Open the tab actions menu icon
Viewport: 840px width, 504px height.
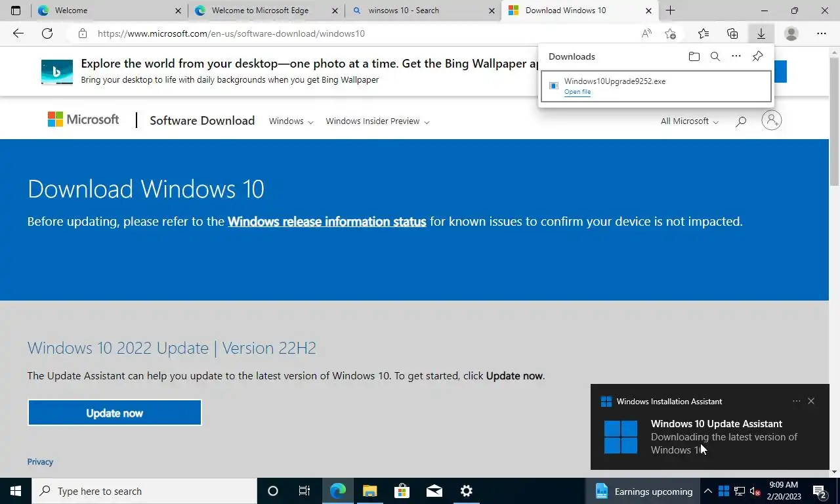16,10
